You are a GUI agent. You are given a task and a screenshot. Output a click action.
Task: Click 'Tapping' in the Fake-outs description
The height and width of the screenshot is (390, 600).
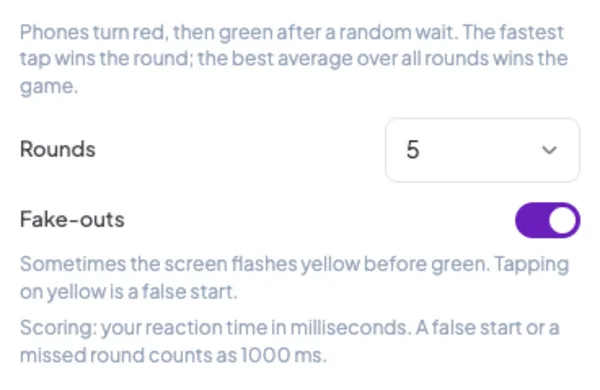pos(532,265)
